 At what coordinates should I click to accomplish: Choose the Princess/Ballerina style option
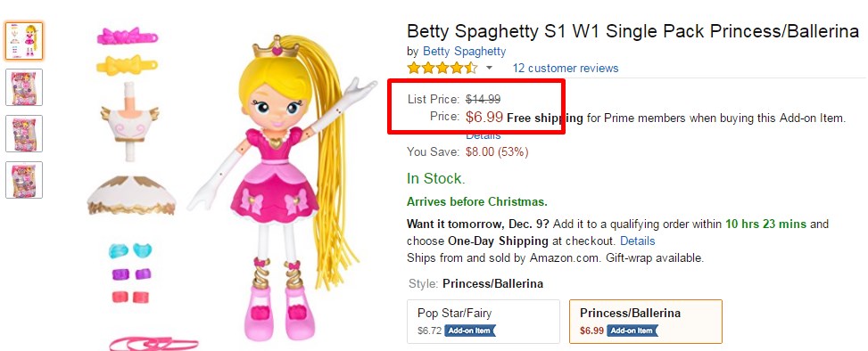[646, 322]
